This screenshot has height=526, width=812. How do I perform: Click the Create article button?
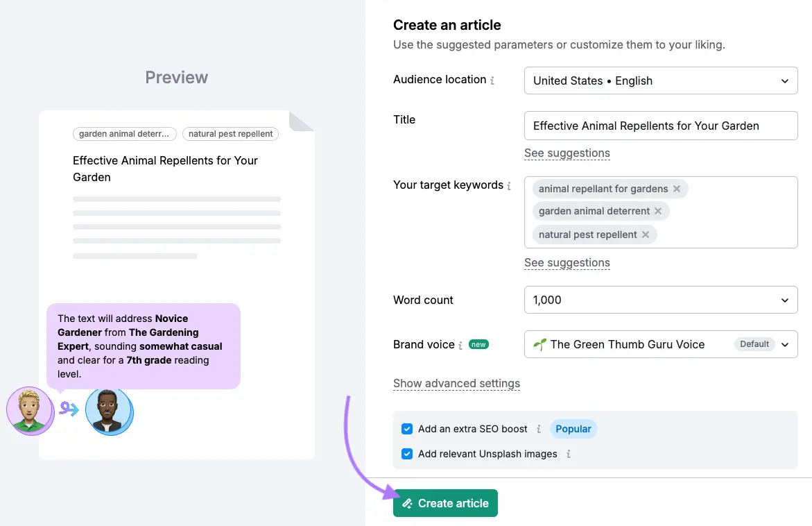[445, 503]
